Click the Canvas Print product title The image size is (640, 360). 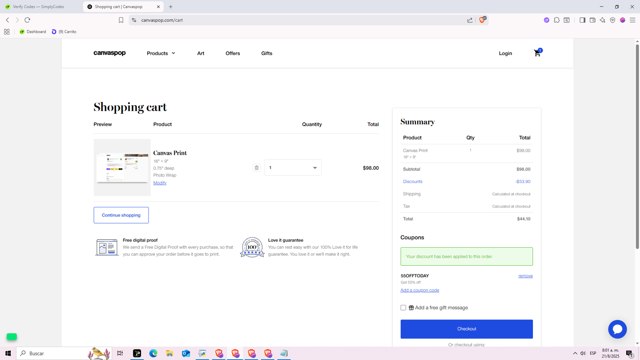point(170,153)
